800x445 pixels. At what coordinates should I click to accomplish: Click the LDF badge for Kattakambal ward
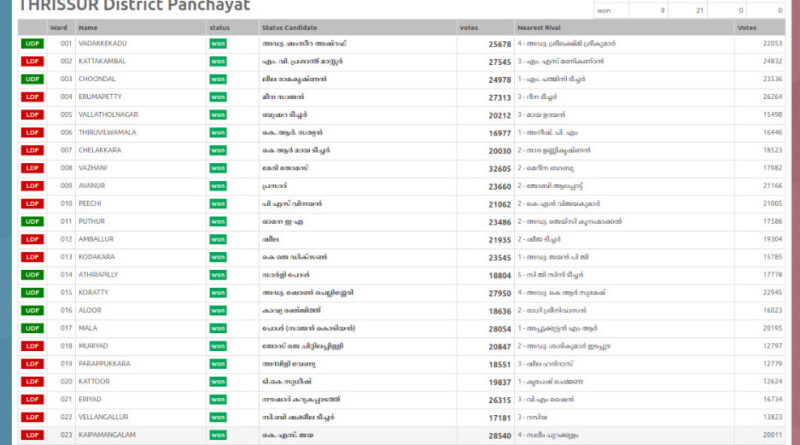[x=32, y=62]
